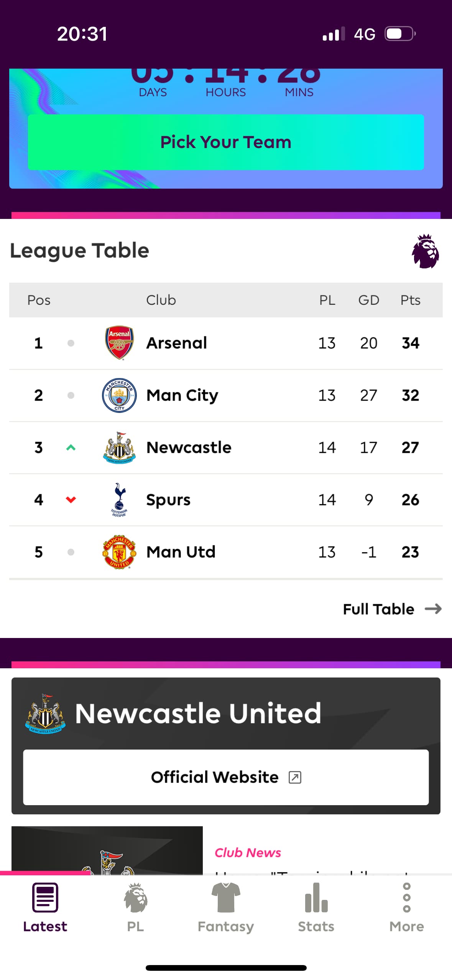Select the Latest tab
The width and height of the screenshot is (452, 980).
[x=45, y=908]
